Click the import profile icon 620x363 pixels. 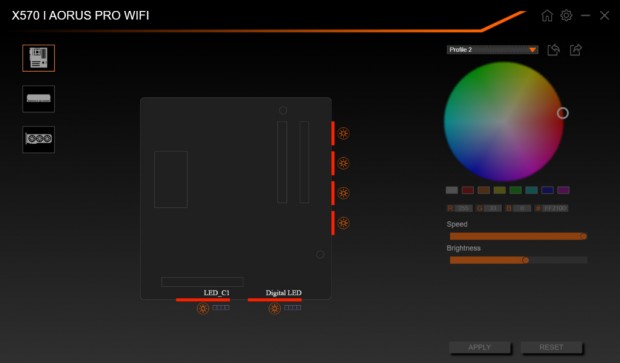tap(554, 50)
